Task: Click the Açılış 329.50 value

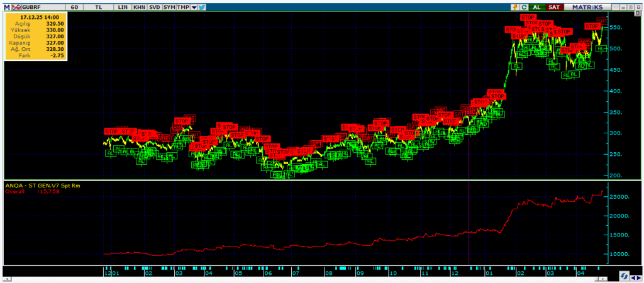Action: coord(55,23)
